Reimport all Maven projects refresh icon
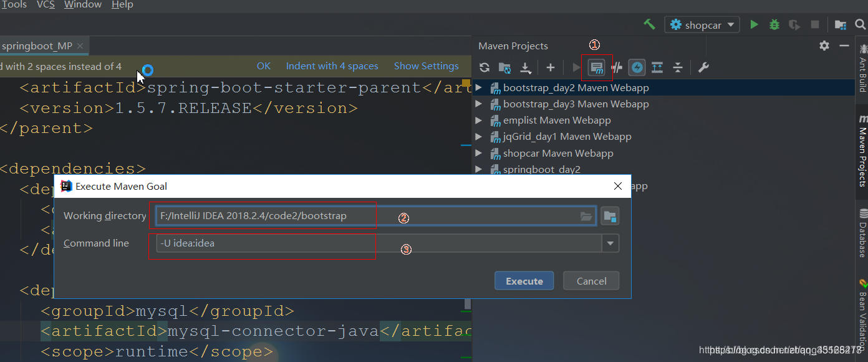The width and height of the screenshot is (868, 362). pos(485,67)
